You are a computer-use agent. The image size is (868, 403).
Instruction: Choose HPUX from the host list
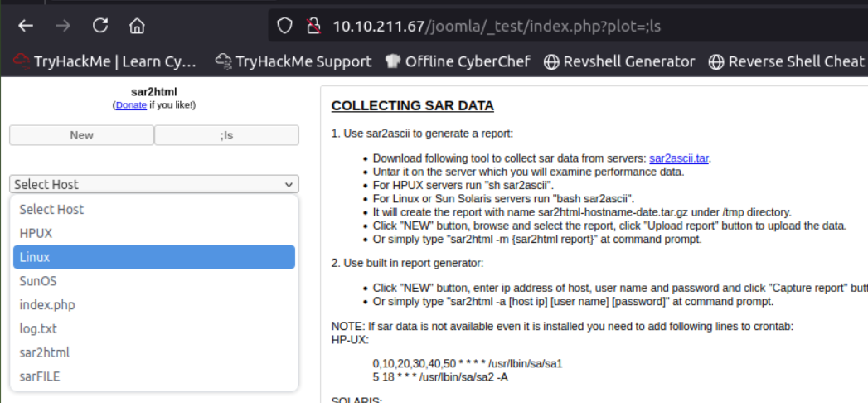point(36,233)
